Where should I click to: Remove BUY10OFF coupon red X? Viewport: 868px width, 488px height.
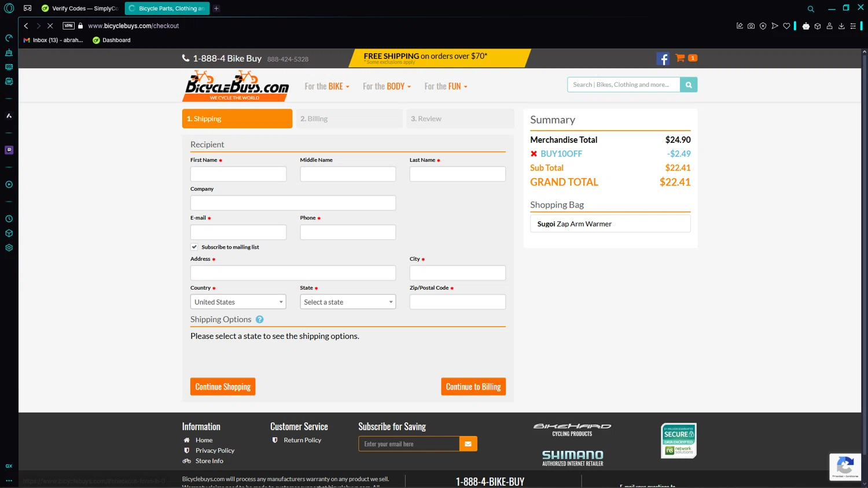534,154
